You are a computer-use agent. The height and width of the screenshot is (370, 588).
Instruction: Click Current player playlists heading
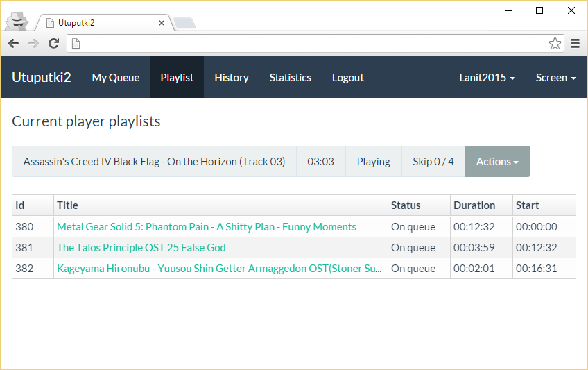[86, 121]
